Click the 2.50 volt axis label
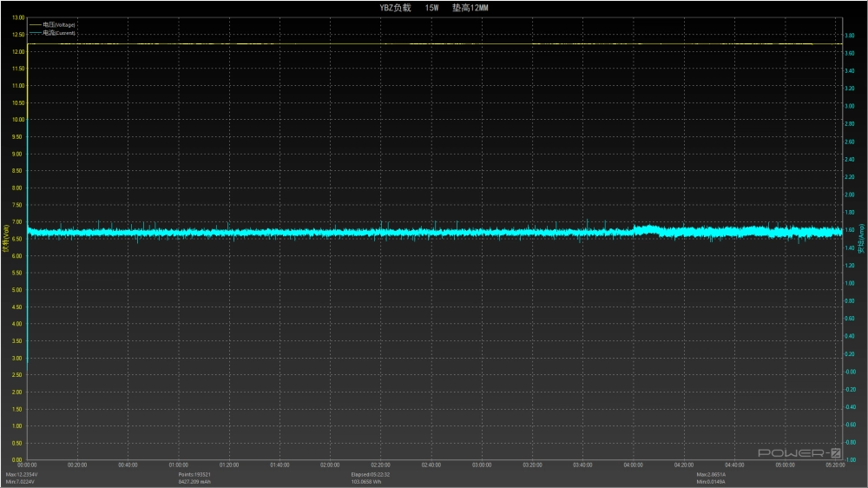The height and width of the screenshot is (488, 868). point(17,375)
